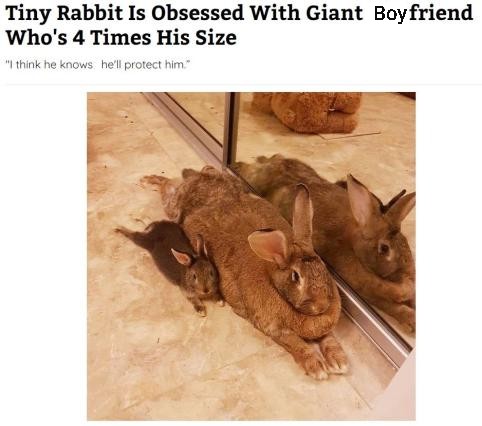Viewport: 482px width, 426px height.
Task: Click "he'll protect him" in the subtitle
Action: 143,65
